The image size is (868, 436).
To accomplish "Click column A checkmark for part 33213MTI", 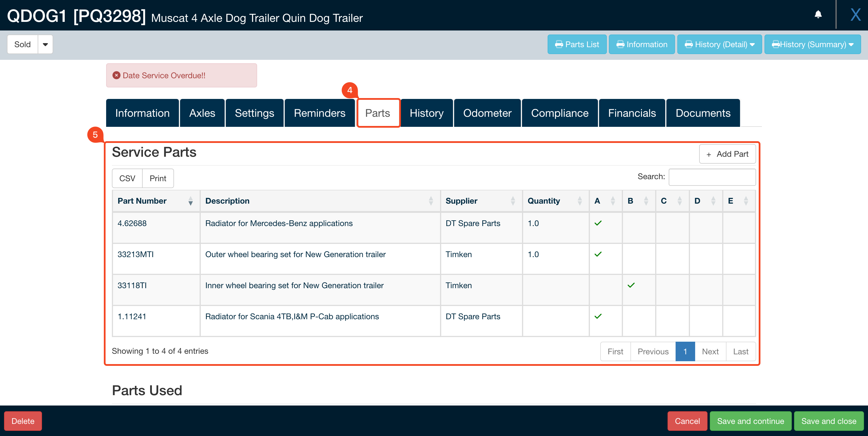I will point(598,254).
